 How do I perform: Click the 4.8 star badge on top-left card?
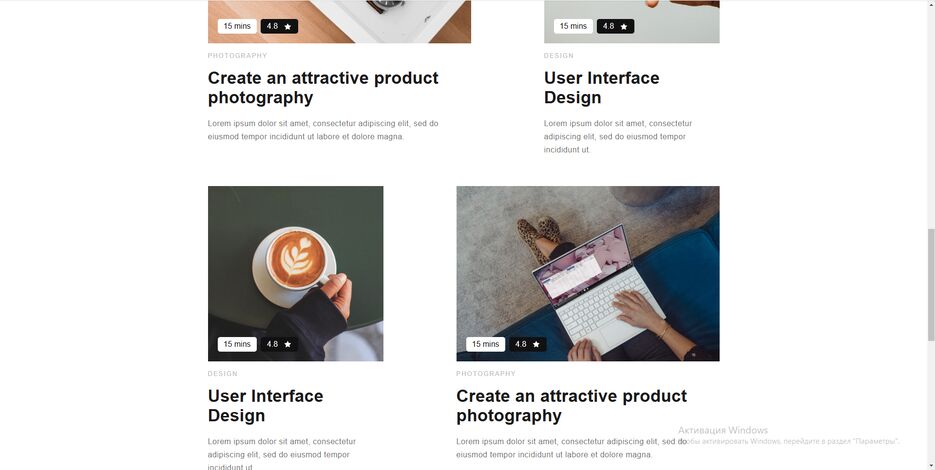pyautogui.click(x=279, y=26)
